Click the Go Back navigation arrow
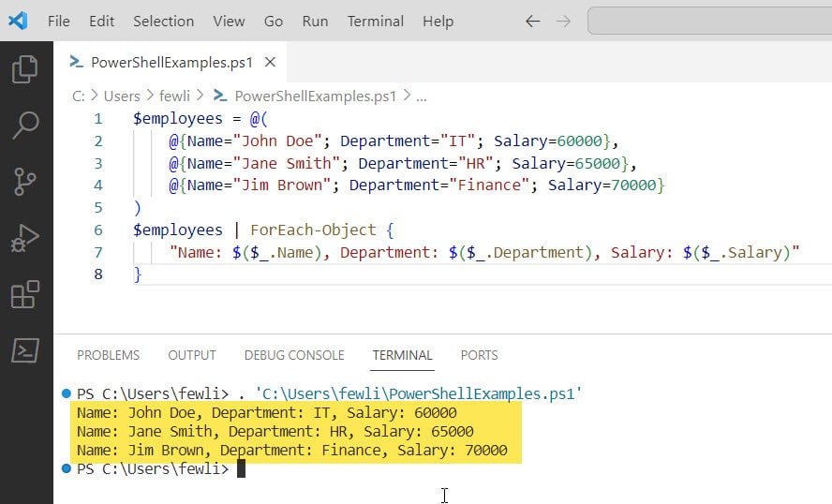 (x=532, y=22)
